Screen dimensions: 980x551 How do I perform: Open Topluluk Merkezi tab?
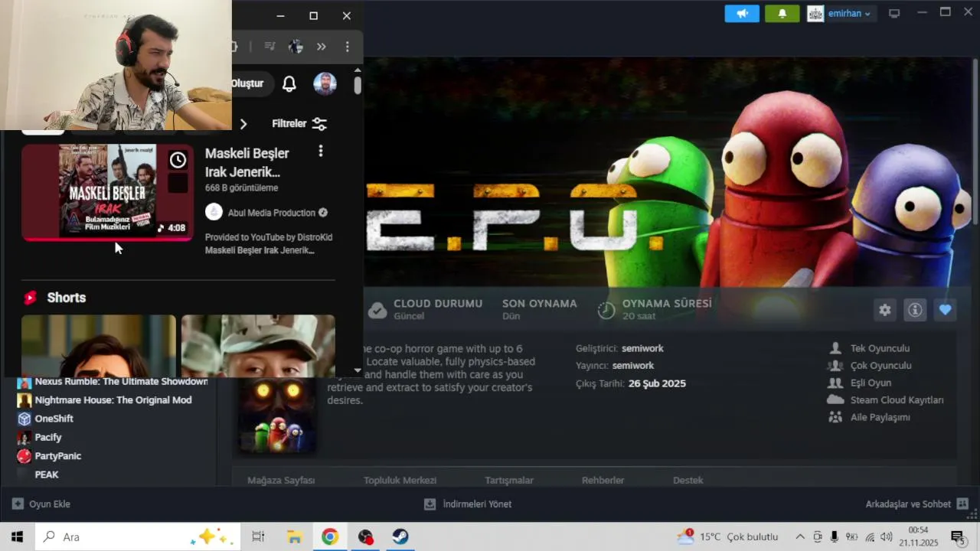click(400, 481)
